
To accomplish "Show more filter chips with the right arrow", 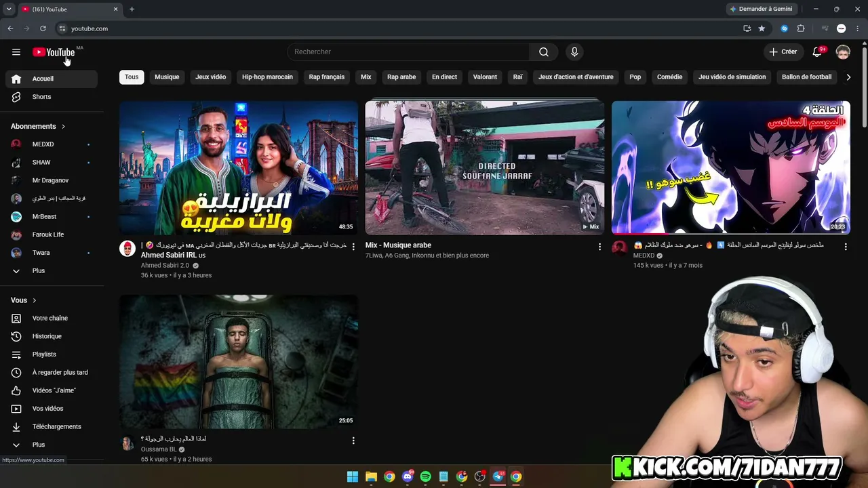I will (848, 77).
